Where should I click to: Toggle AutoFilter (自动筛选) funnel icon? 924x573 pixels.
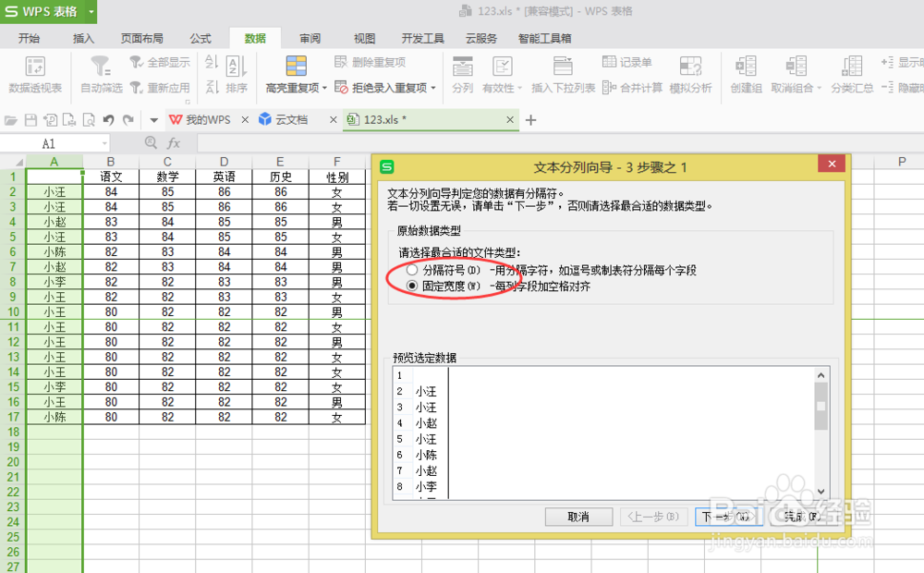101,66
